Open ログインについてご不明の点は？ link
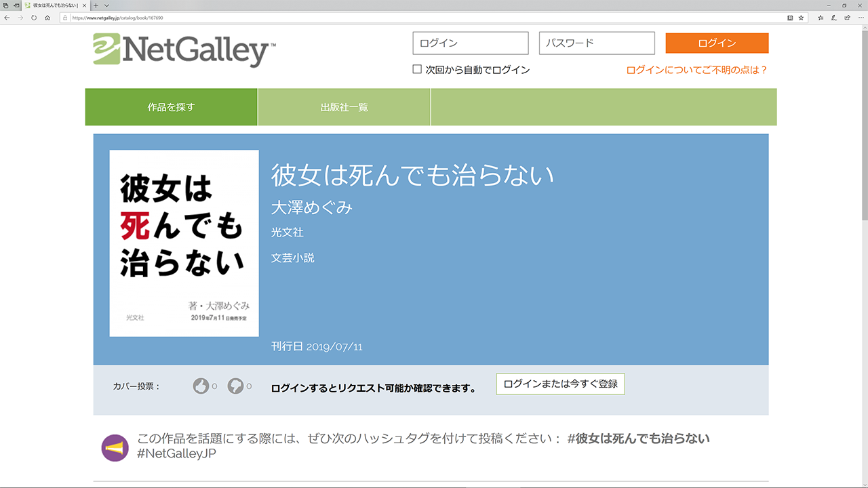Image resolution: width=868 pixels, height=488 pixels. [x=697, y=70]
